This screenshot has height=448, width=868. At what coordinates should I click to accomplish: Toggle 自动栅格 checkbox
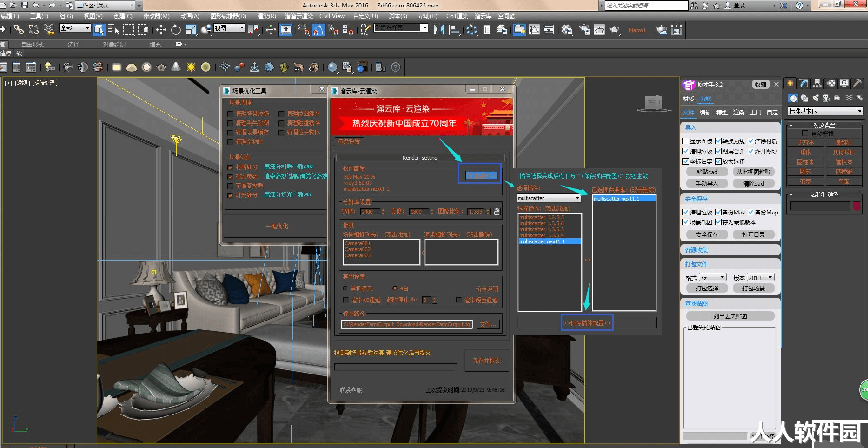point(806,134)
